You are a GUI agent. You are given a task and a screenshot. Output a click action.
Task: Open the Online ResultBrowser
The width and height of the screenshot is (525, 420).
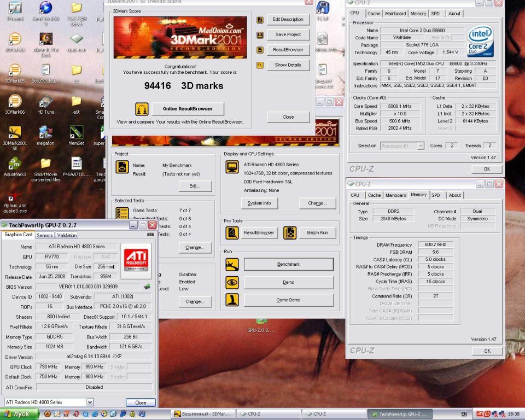pos(188,109)
